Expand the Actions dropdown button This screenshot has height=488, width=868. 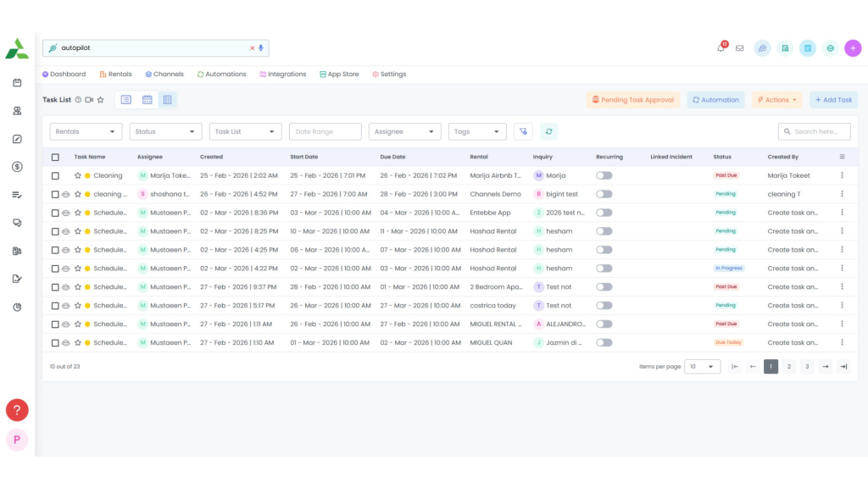(776, 100)
